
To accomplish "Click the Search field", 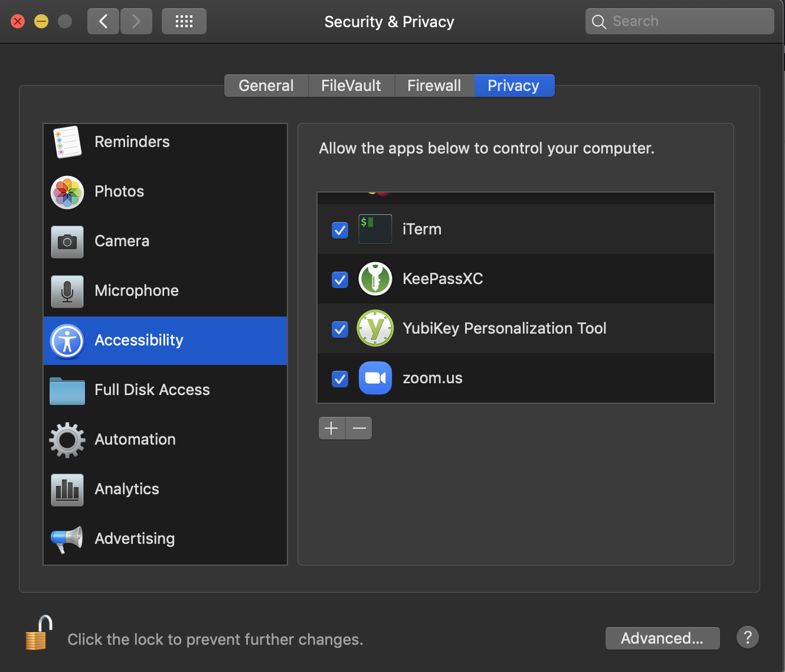I will click(x=679, y=21).
